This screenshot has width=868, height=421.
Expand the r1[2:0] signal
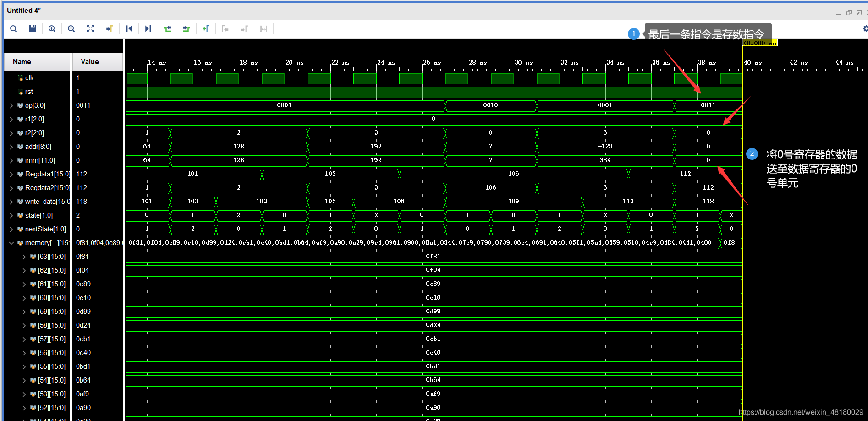pyautogui.click(x=11, y=119)
